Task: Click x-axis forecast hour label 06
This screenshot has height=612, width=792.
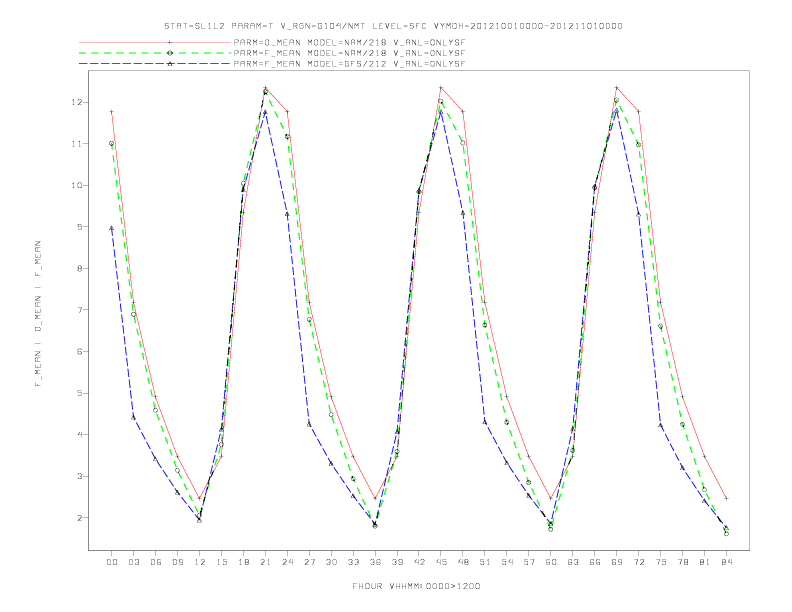Action: pyautogui.click(x=156, y=562)
